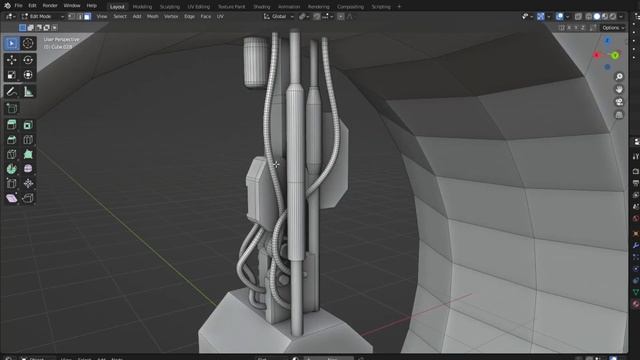This screenshot has width=640, height=360.
Task: Select the Edge Slide tool
Action: point(11,184)
